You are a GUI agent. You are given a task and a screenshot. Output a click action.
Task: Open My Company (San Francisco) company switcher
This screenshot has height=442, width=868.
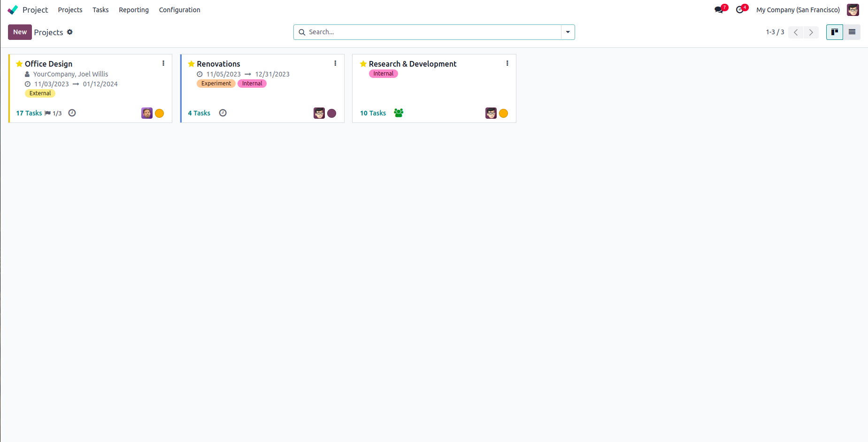click(798, 10)
